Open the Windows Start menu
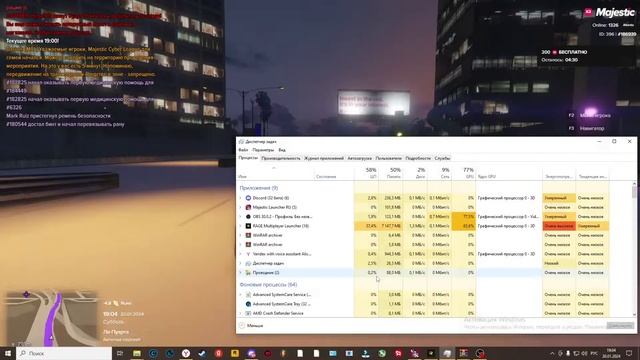Viewport: 640px width, 360px height. (x=8, y=353)
